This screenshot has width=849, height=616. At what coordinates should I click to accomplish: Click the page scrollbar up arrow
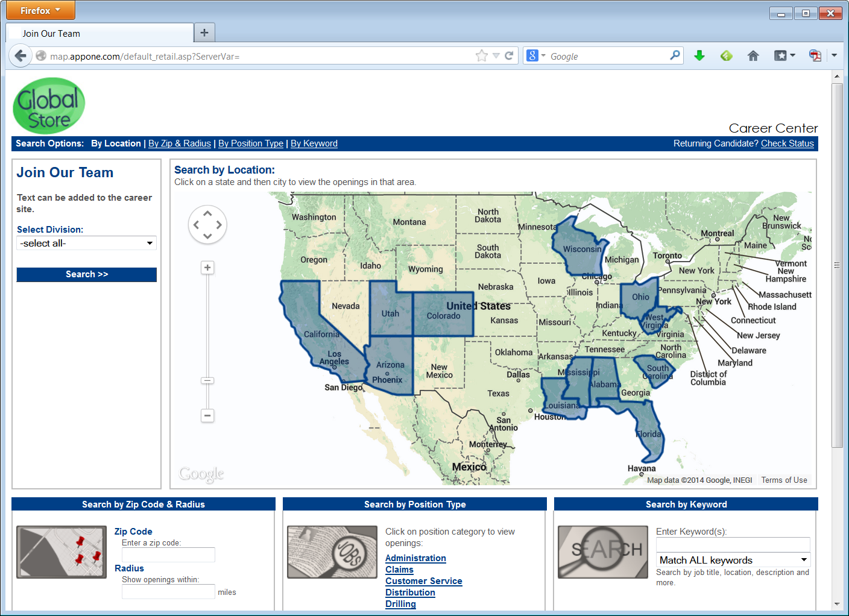[x=837, y=77]
